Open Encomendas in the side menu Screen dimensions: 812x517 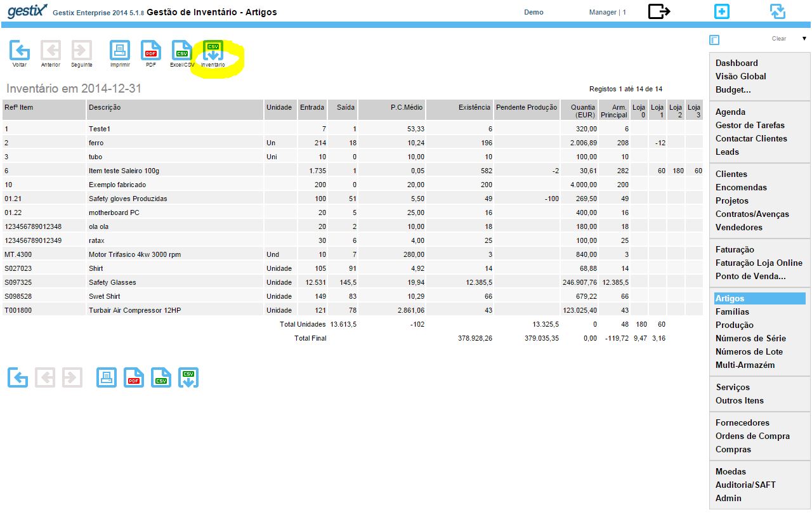coord(741,187)
